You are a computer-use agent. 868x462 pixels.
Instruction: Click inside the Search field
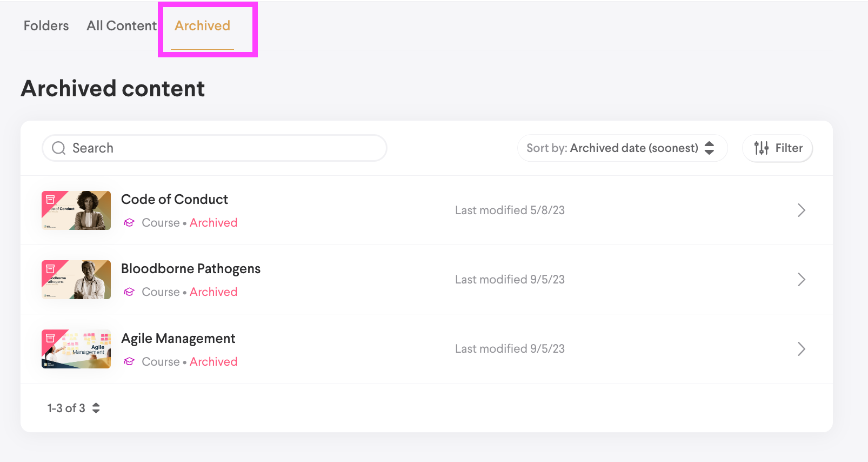tap(216, 148)
